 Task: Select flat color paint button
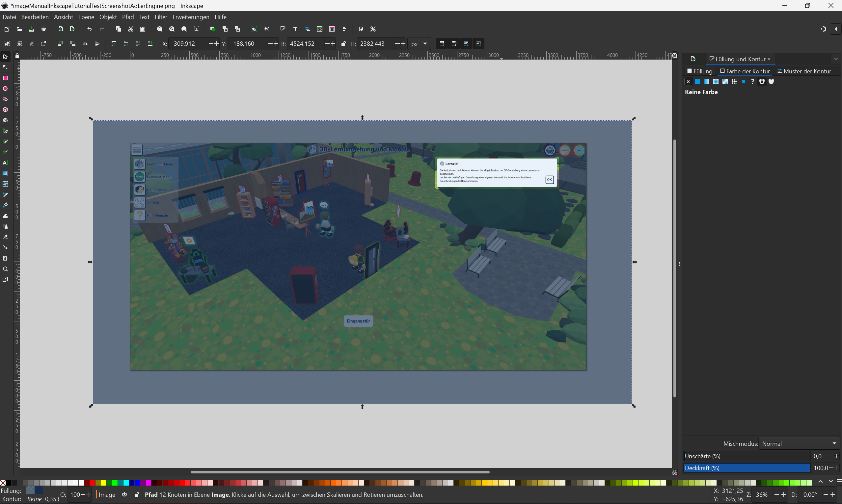pos(697,82)
